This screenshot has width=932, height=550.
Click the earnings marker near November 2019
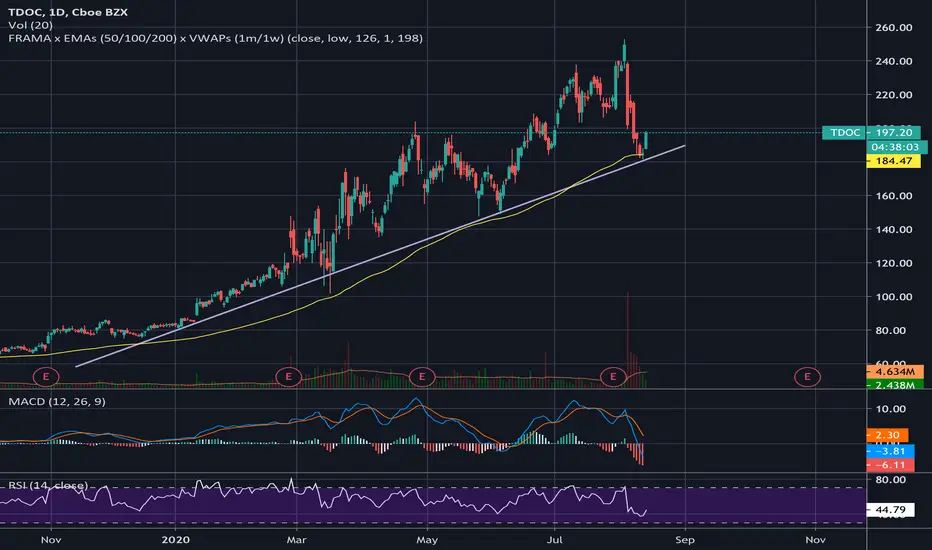click(46, 376)
